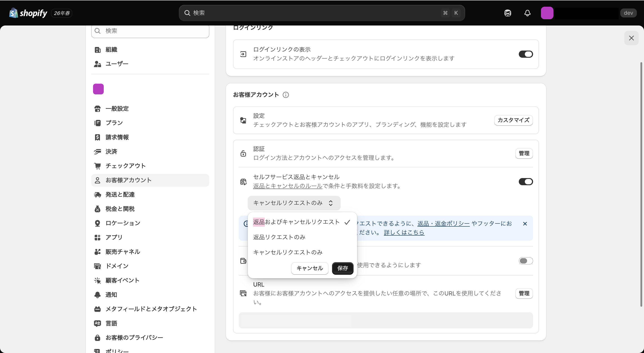This screenshot has height=353, width=644.
Task: Click info icon beside お客様アカウント heading
Action: coord(286,95)
